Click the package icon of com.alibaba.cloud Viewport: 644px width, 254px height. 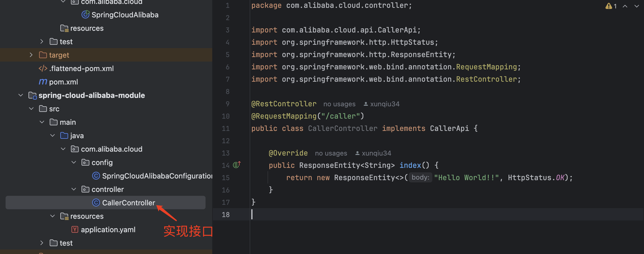pos(75,149)
